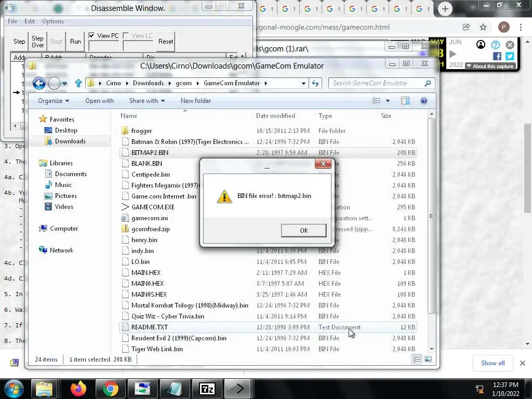Refresh the GameCom Emulator folder

click(315, 83)
